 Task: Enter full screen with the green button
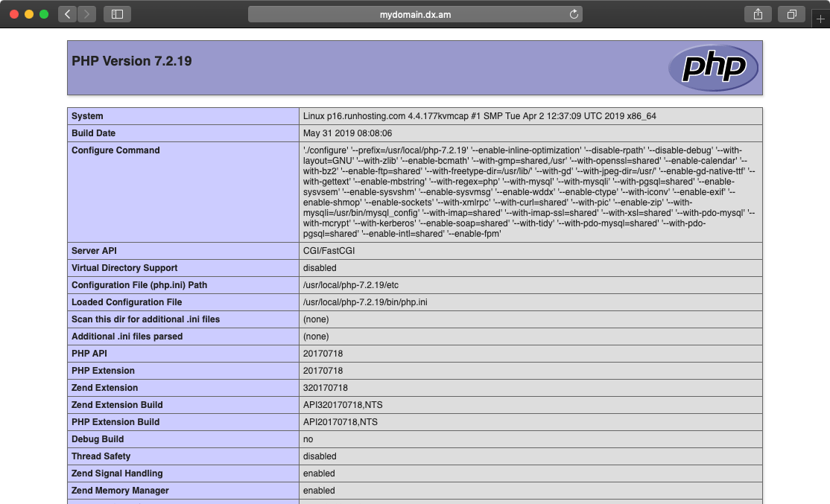click(x=44, y=14)
